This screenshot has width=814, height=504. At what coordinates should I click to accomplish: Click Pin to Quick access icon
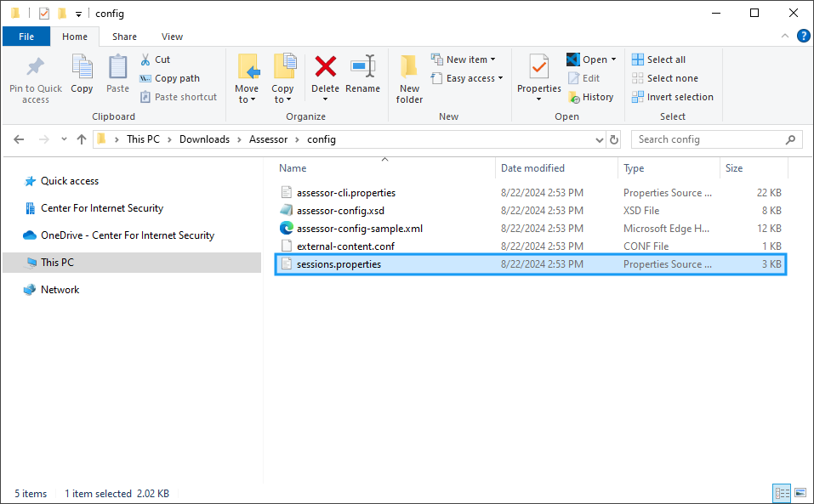[35, 68]
